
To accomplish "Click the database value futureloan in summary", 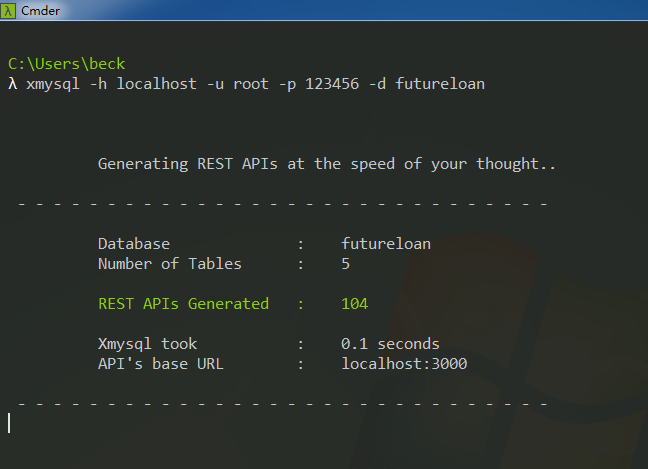I will 386,244.
